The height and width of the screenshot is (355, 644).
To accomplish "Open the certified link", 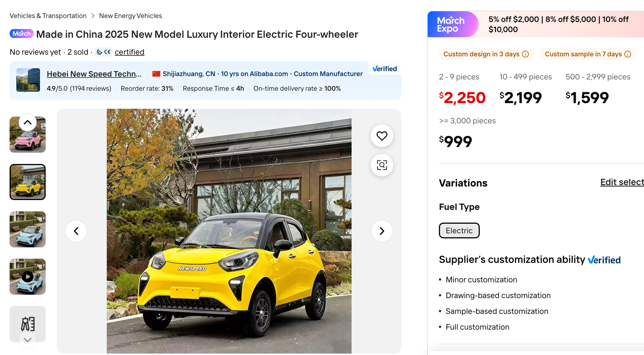I will pyautogui.click(x=129, y=52).
